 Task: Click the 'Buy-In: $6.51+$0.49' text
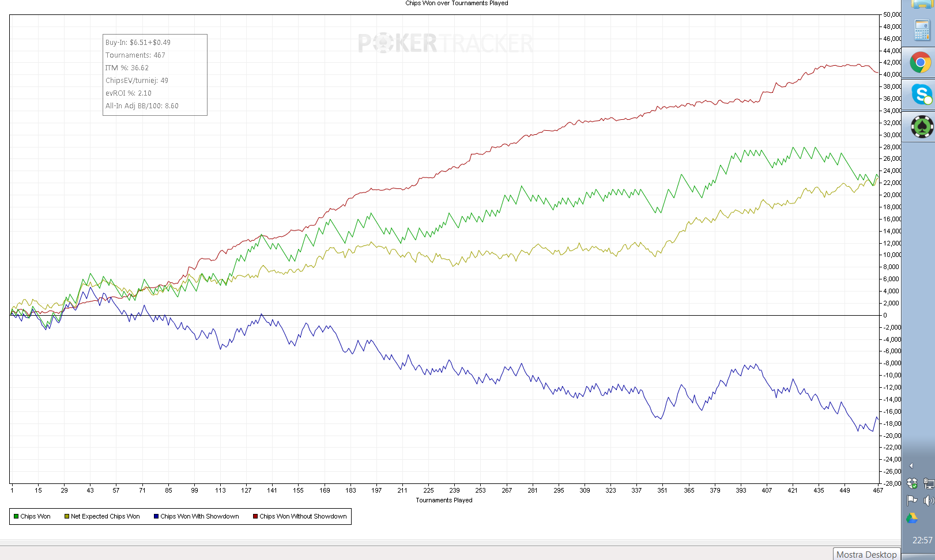coord(138,43)
